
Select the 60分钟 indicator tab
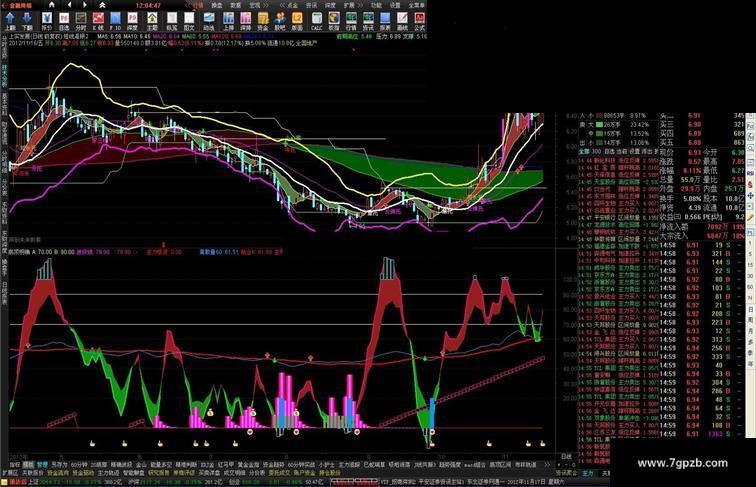(79, 465)
